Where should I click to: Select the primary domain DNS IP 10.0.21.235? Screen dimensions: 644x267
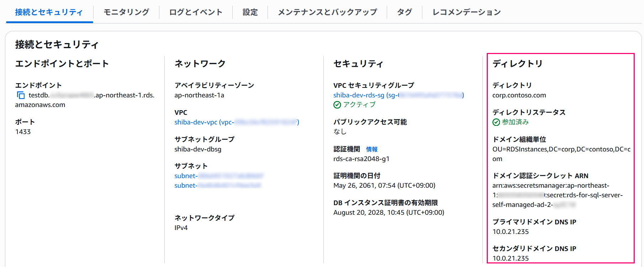(511, 232)
